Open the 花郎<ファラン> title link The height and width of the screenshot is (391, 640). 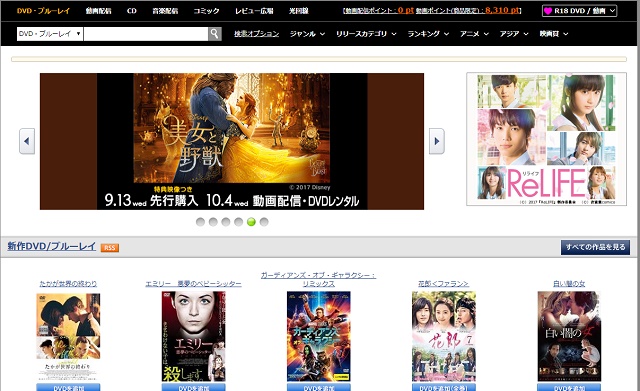(443, 283)
